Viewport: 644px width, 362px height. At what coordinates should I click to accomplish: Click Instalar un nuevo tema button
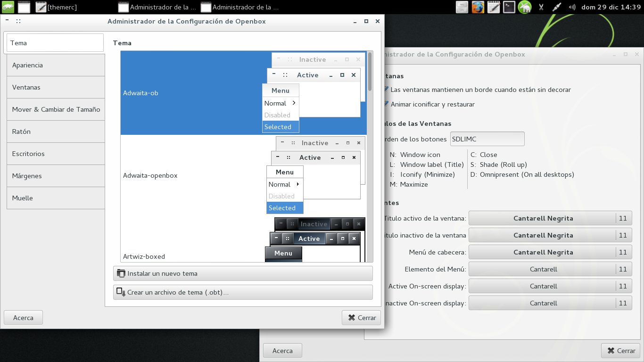tap(243, 273)
